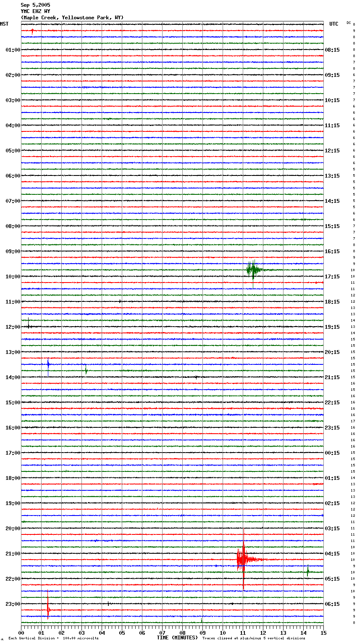The height and width of the screenshot is (644, 357).
Task: Click the 00:15 UTC time label
Action: (332, 453)
